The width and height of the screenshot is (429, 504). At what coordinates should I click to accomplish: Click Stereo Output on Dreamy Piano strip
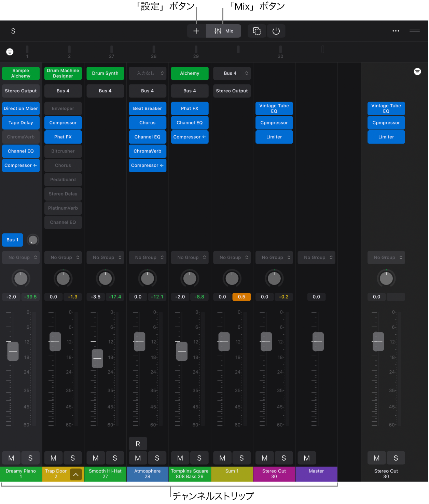pyautogui.click(x=21, y=91)
